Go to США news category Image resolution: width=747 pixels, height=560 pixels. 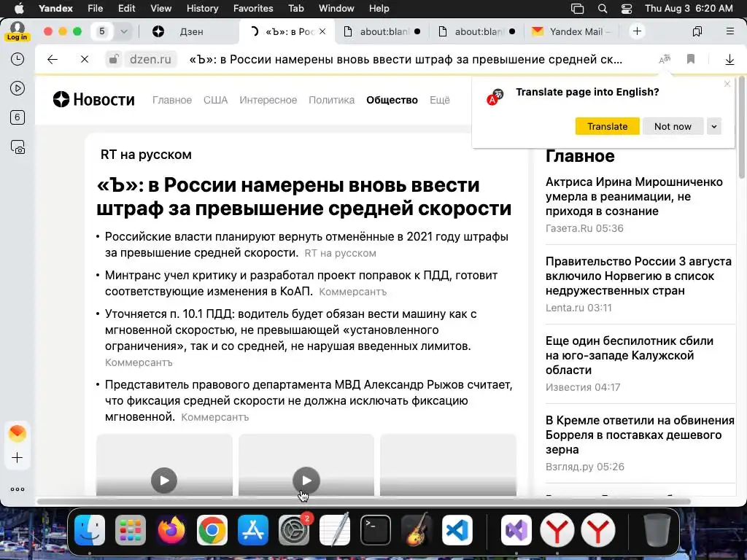215,100
